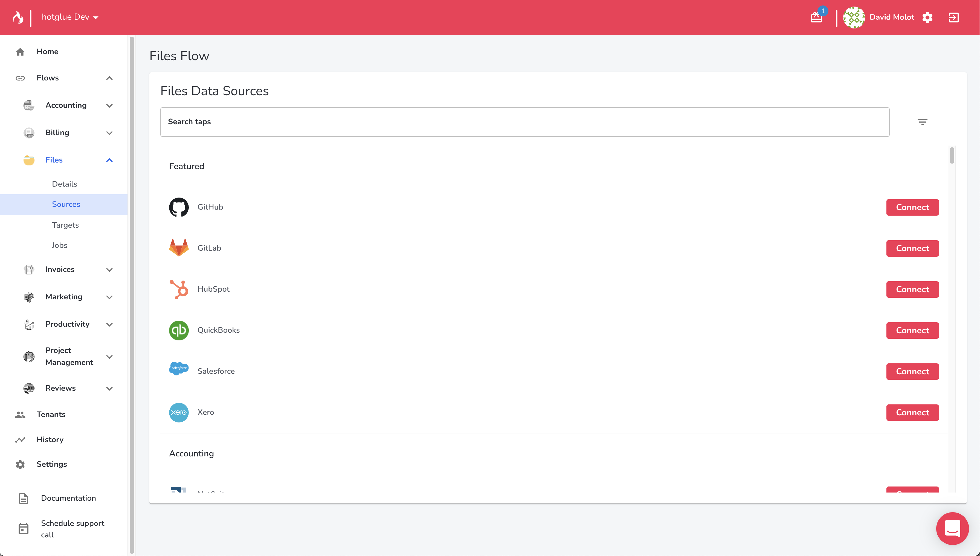Image resolution: width=980 pixels, height=556 pixels.
Task: Go to Targets under Files
Action: click(x=65, y=225)
